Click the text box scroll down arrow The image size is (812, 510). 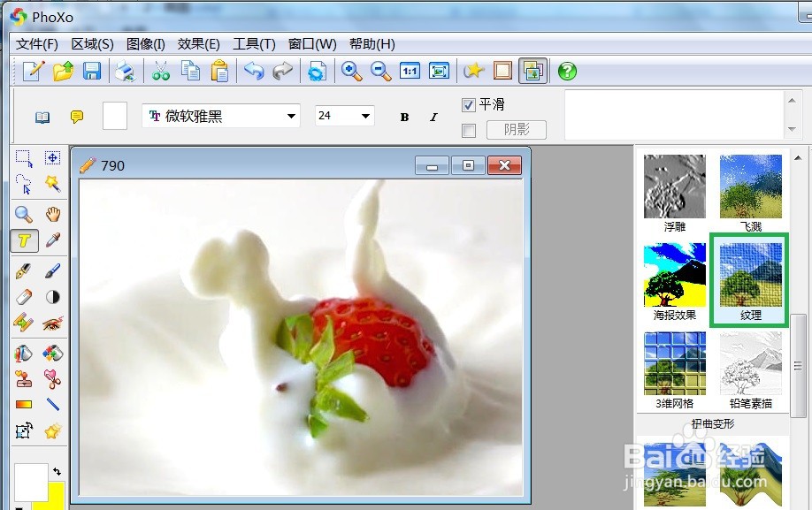[792, 129]
